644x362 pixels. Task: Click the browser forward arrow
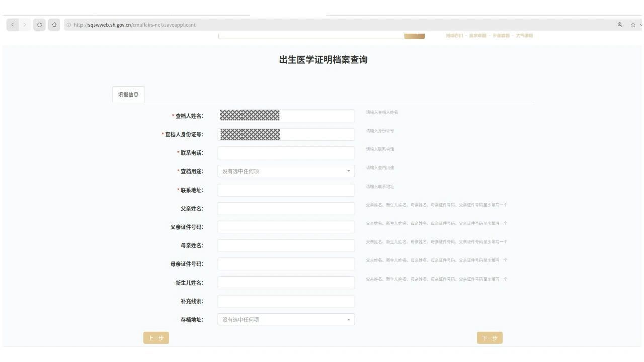(24, 25)
